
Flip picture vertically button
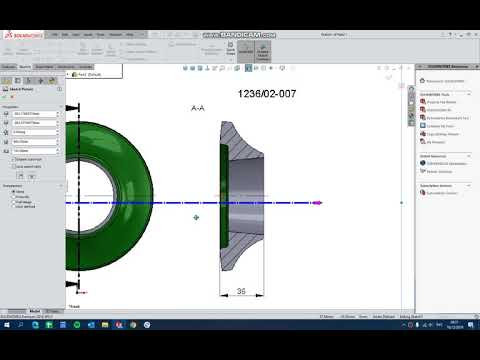click(32, 176)
